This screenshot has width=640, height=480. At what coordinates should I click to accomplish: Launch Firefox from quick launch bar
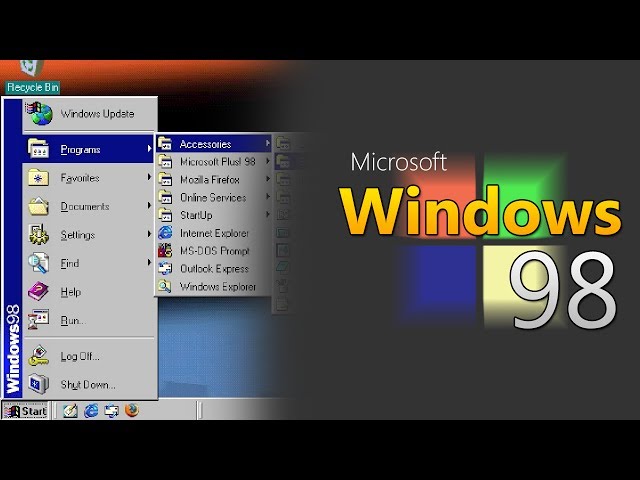point(131,411)
